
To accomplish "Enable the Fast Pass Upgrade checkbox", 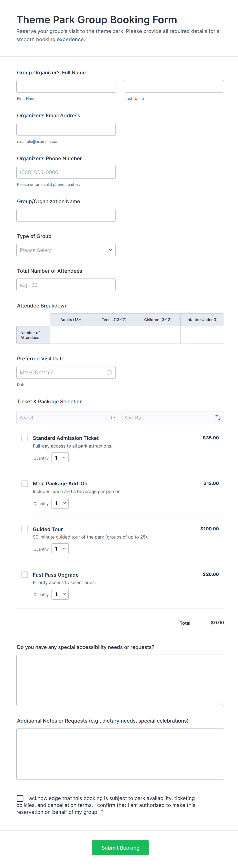I will (x=25, y=575).
